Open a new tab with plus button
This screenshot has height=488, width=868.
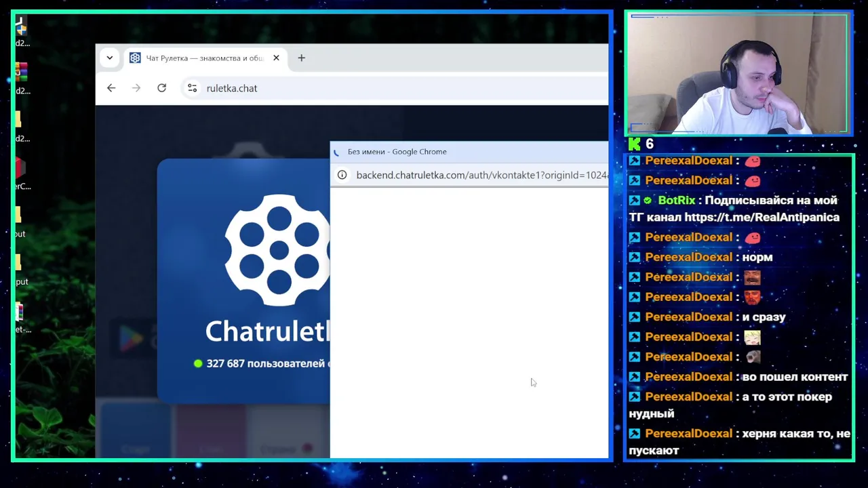pyautogui.click(x=301, y=58)
